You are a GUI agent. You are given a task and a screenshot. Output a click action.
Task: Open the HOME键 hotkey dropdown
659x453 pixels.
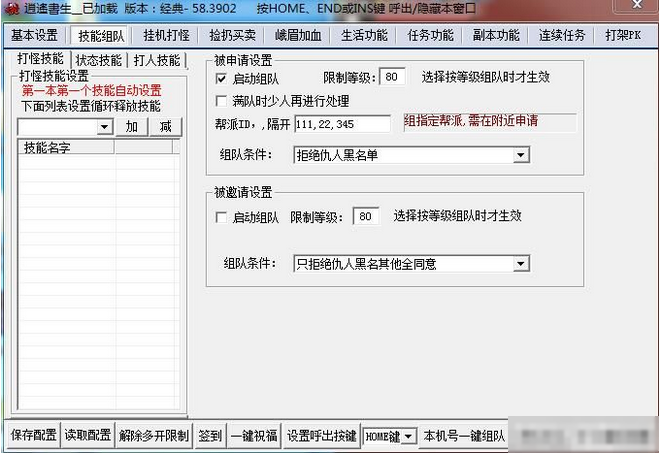[x=408, y=437]
